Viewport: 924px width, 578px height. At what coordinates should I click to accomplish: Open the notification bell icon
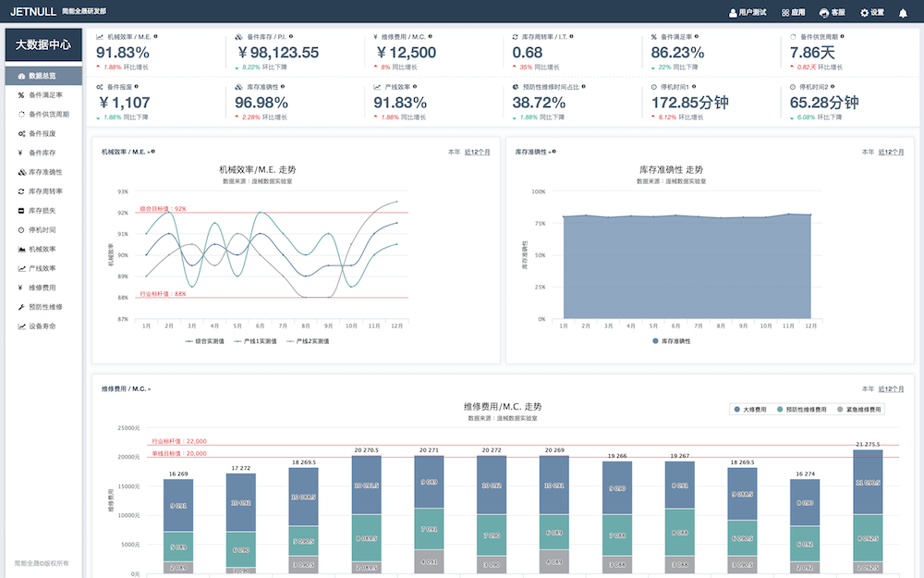[903, 13]
